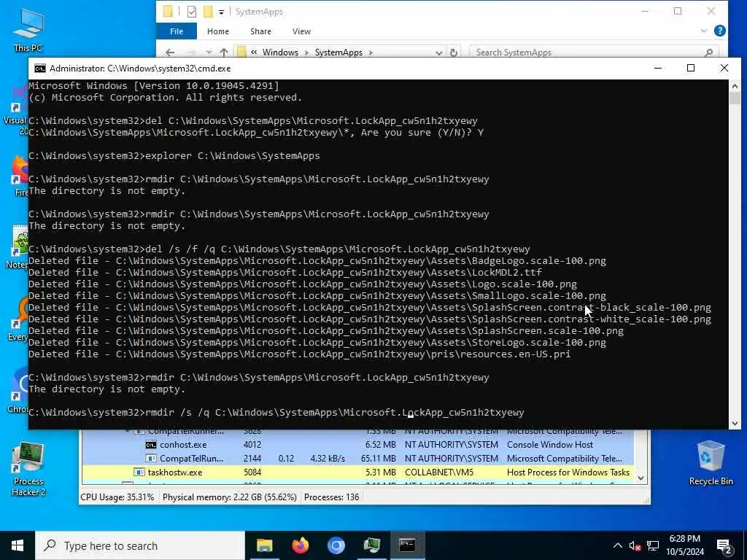Viewport: 747px width, 560px height.
Task: Switch to Process Hacker taskbar icon
Action: [x=371, y=545]
